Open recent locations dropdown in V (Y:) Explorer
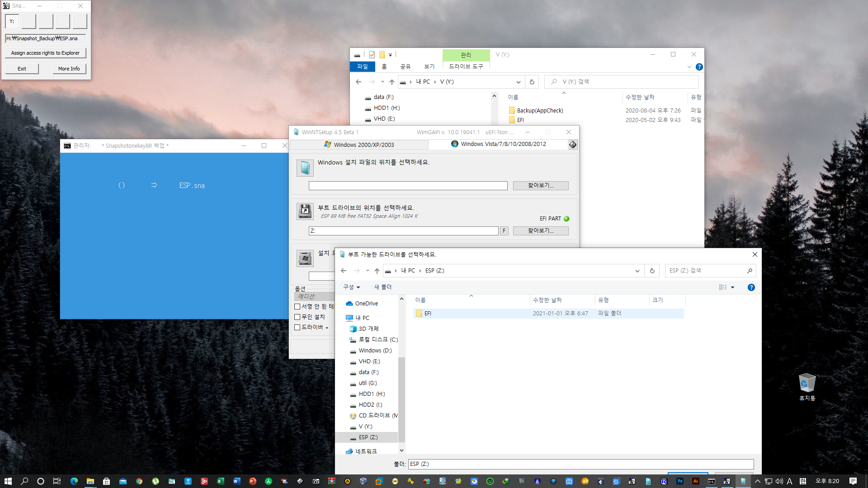This screenshot has height=488, width=868. coord(382,82)
